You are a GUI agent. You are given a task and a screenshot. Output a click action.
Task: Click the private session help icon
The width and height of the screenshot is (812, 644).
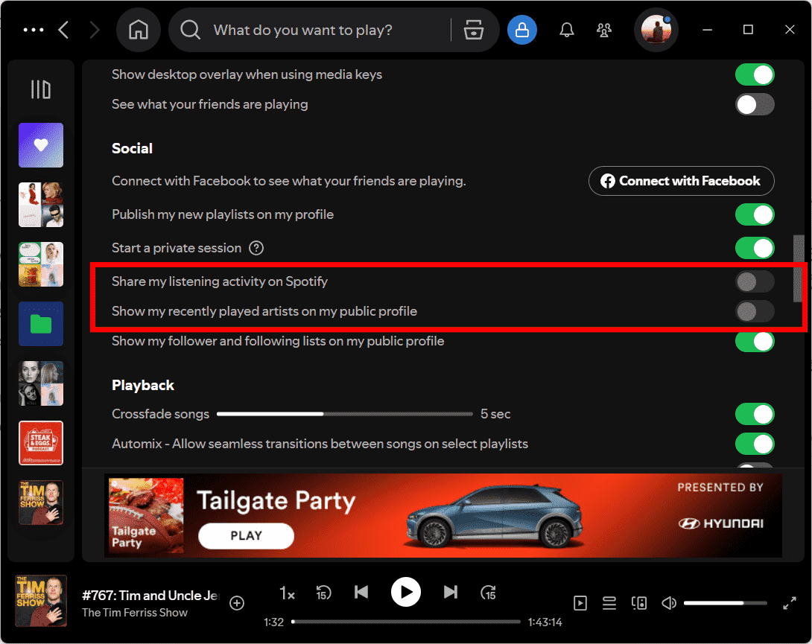coord(256,248)
